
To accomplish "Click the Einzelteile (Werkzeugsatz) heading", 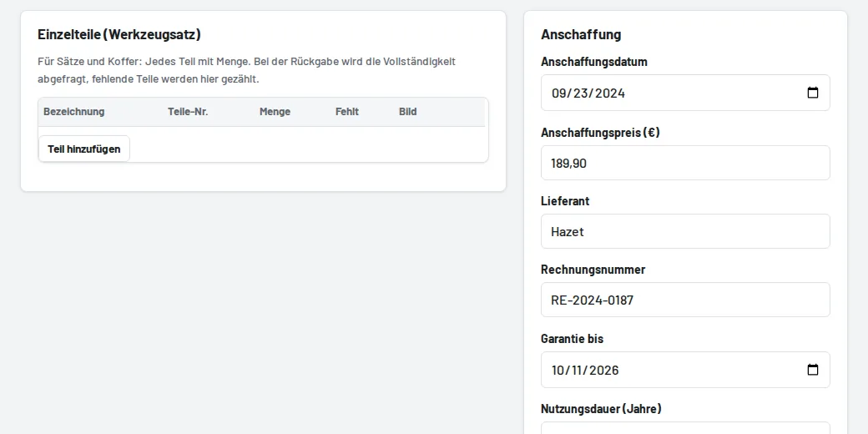I will coord(119,34).
